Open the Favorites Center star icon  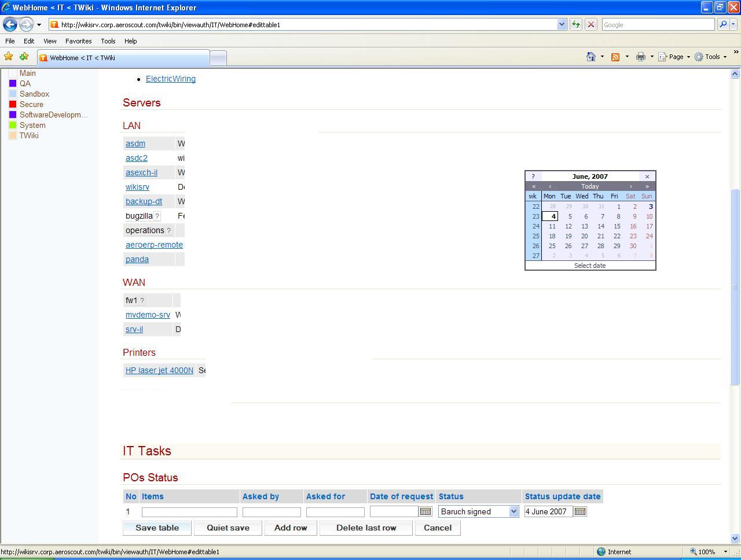(x=8, y=57)
